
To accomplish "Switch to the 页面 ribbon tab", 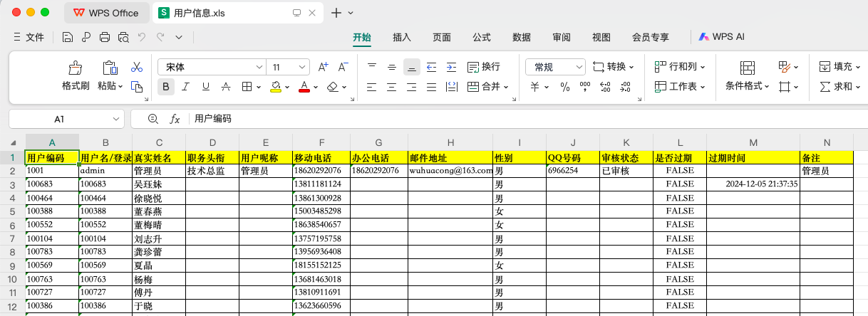I will [442, 37].
